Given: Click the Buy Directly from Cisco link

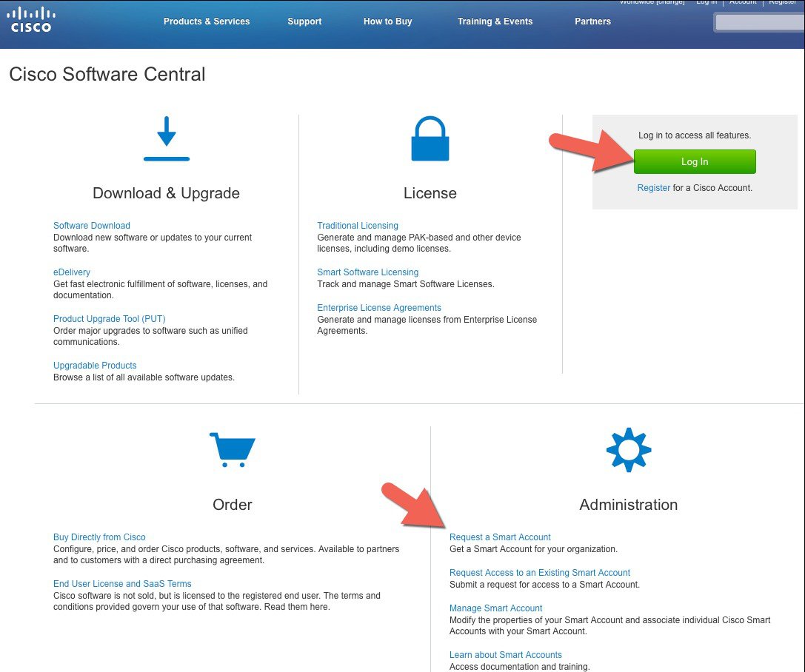Looking at the screenshot, I should point(99,537).
